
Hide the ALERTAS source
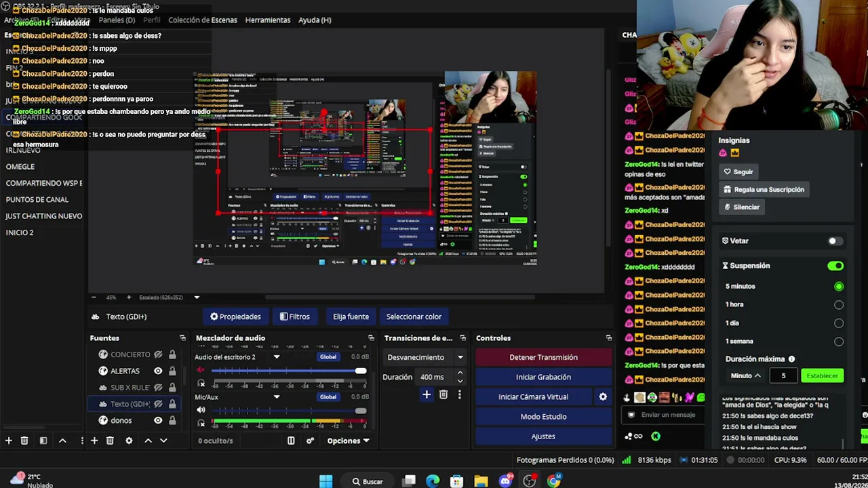coord(158,371)
